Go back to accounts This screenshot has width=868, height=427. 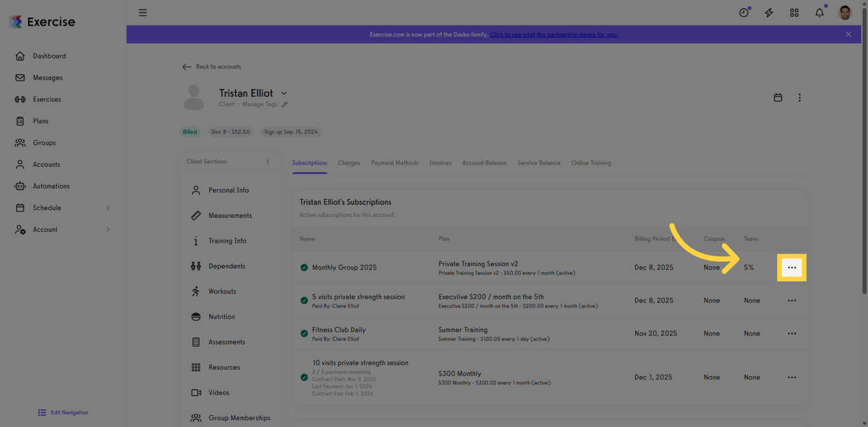point(212,66)
